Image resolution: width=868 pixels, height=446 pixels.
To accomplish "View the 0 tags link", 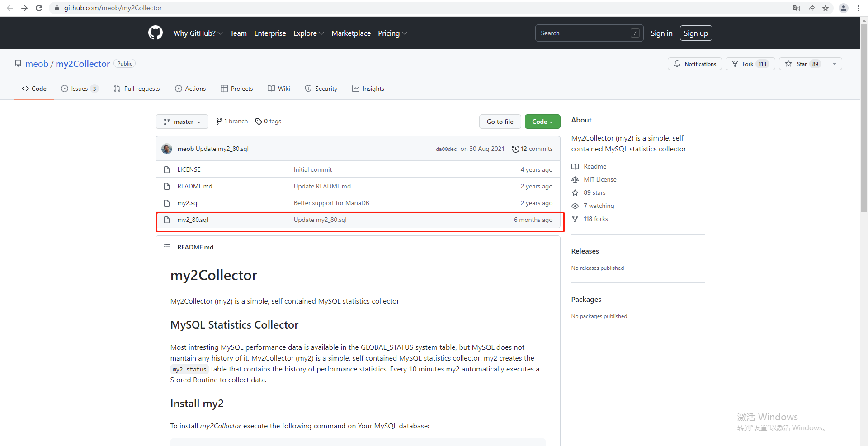I will pos(268,121).
